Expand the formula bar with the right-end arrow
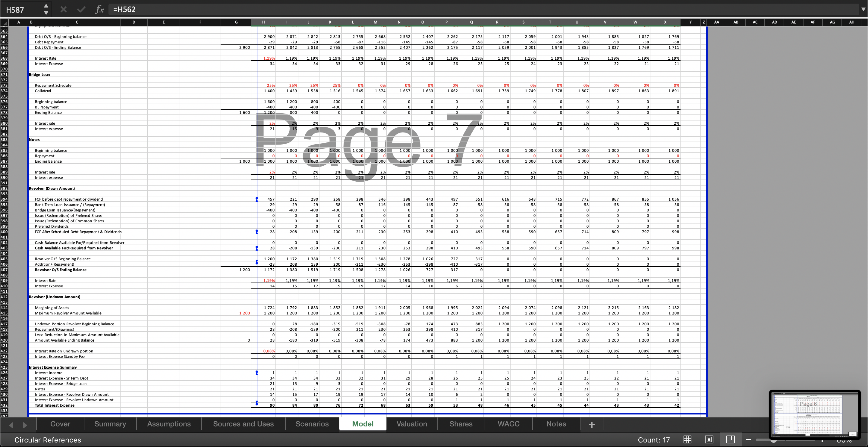 [x=863, y=9]
